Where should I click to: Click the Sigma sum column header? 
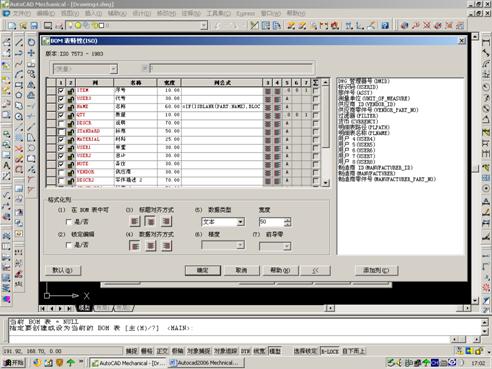click(315, 82)
